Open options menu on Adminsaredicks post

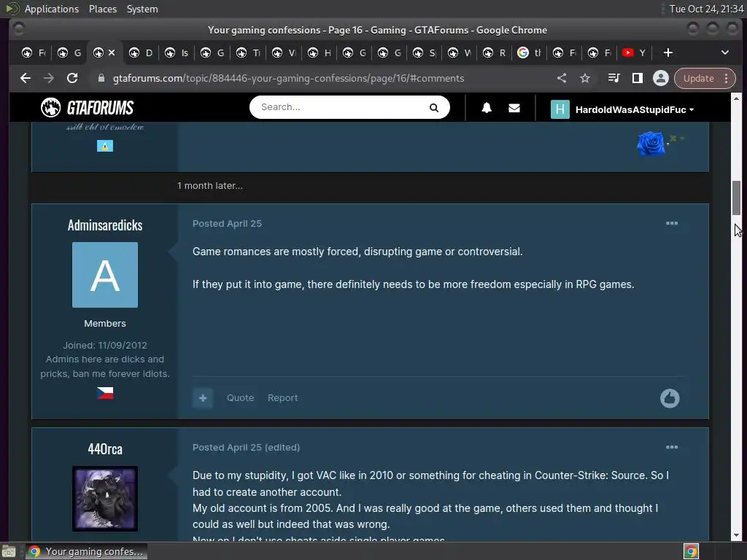coord(672,223)
